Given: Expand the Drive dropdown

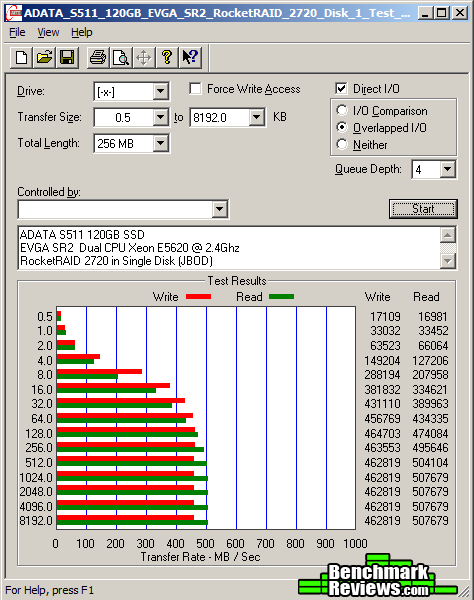Looking at the screenshot, I should tap(161, 91).
